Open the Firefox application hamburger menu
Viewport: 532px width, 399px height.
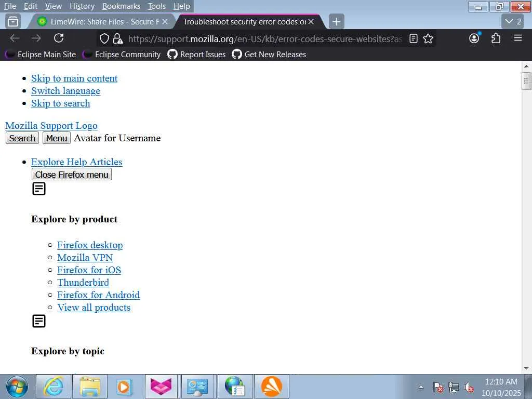point(518,38)
